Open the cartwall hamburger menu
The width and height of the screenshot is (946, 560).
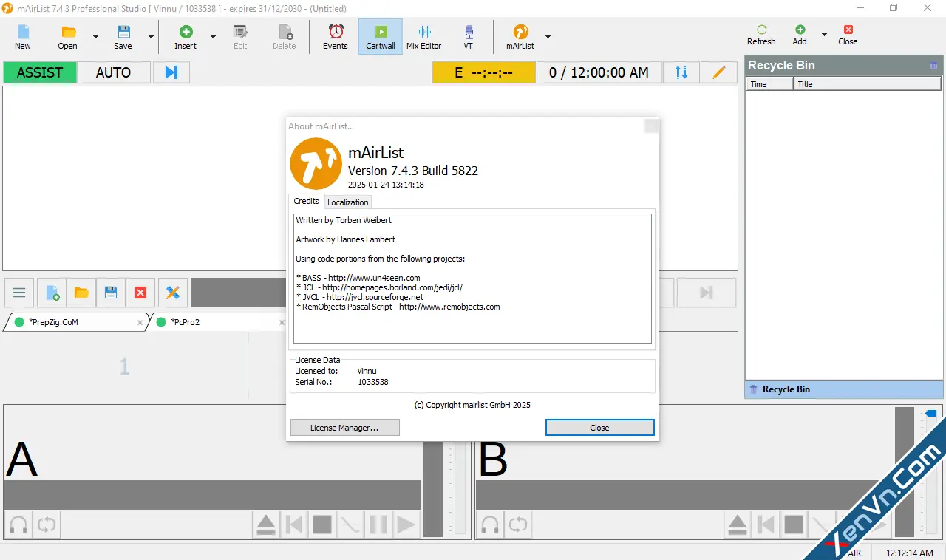point(19,293)
